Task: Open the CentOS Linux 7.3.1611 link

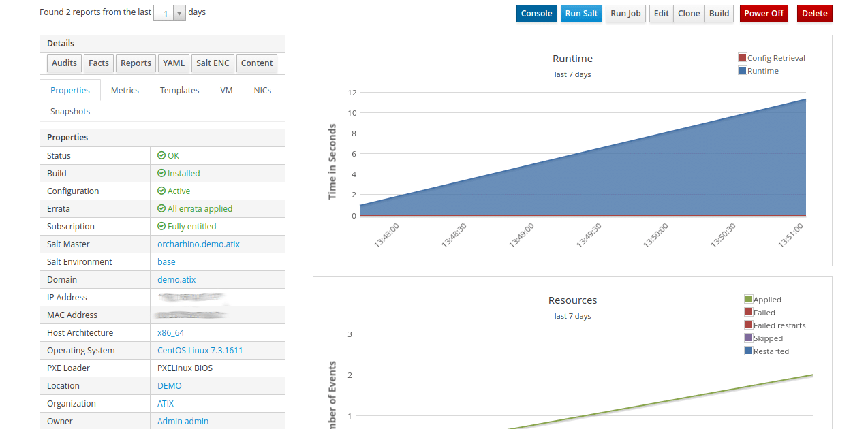Action: 200,350
